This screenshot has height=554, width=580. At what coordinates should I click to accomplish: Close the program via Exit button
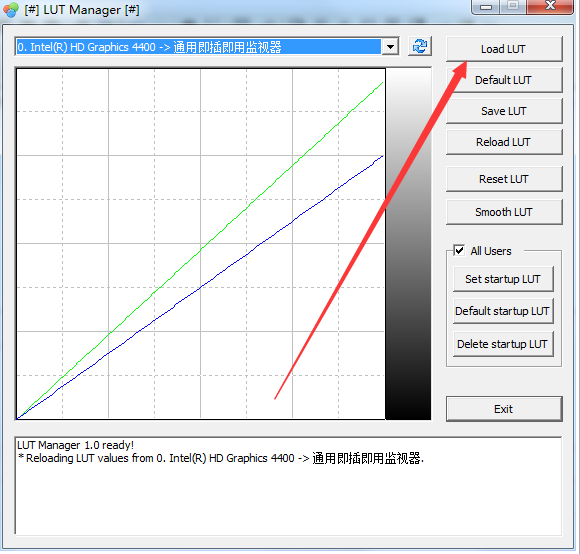[504, 409]
